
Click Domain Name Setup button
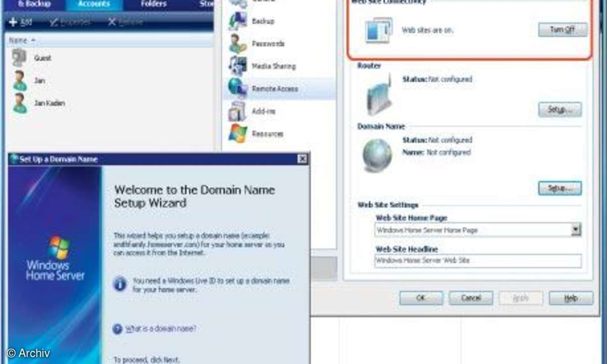pyautogui.click(x=559, y=188)
